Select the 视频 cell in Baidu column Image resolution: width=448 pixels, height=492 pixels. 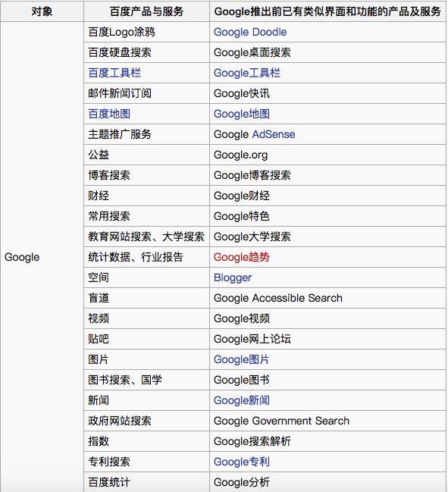click(x=146, y=318)
